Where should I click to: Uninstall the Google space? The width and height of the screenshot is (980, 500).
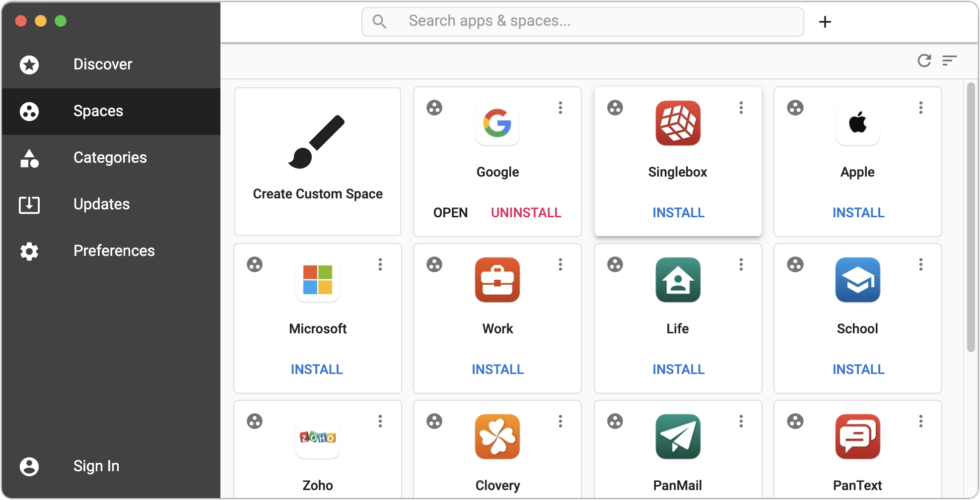526,213
